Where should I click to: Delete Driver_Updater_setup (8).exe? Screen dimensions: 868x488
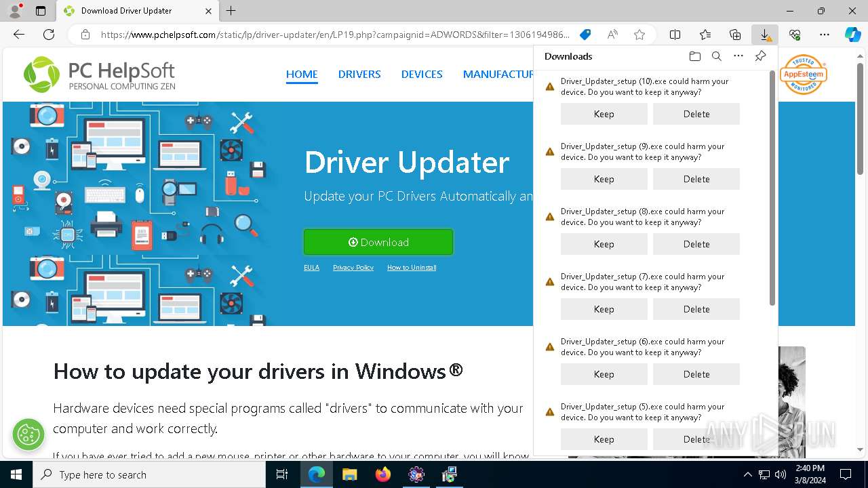tap(696, 244)
